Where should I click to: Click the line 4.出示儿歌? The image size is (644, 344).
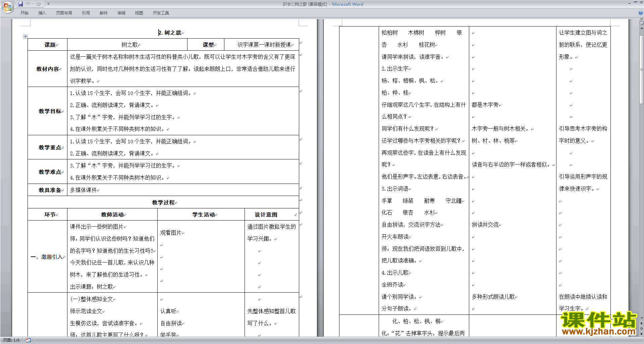point(395,273)
